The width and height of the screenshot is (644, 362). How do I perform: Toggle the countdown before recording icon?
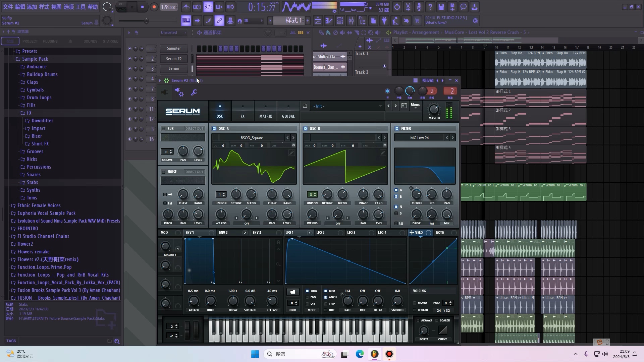[x=208, y=7]
